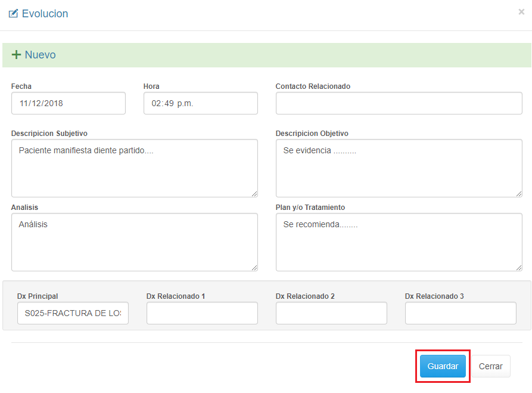Click the edit icon beside Evolucion title
The image size is (532, 393).
(x=13, y=13)
